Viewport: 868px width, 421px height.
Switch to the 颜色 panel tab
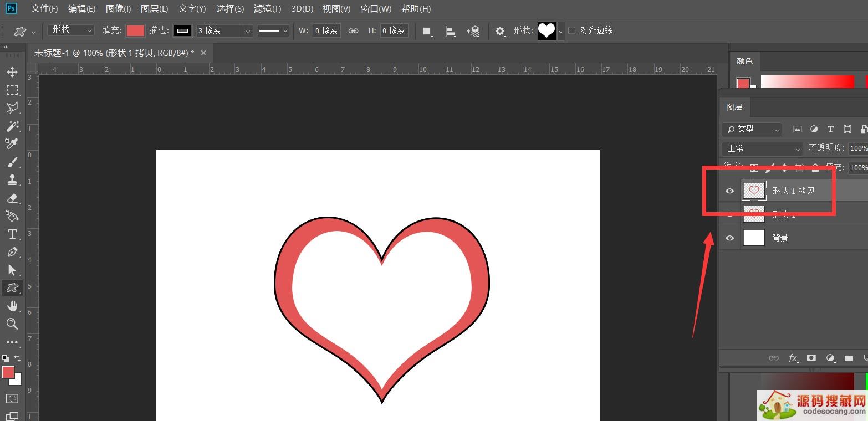tap(744, 61)
